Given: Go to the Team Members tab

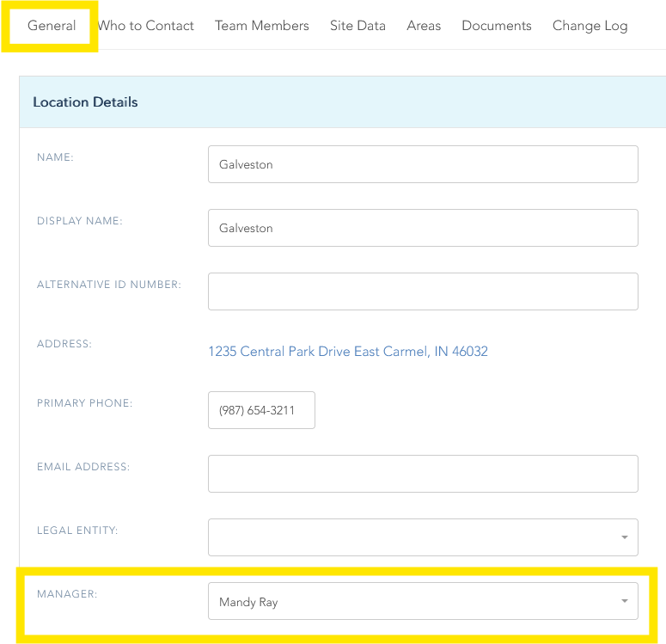Looking at the screenshot, I should coord(261,26).
